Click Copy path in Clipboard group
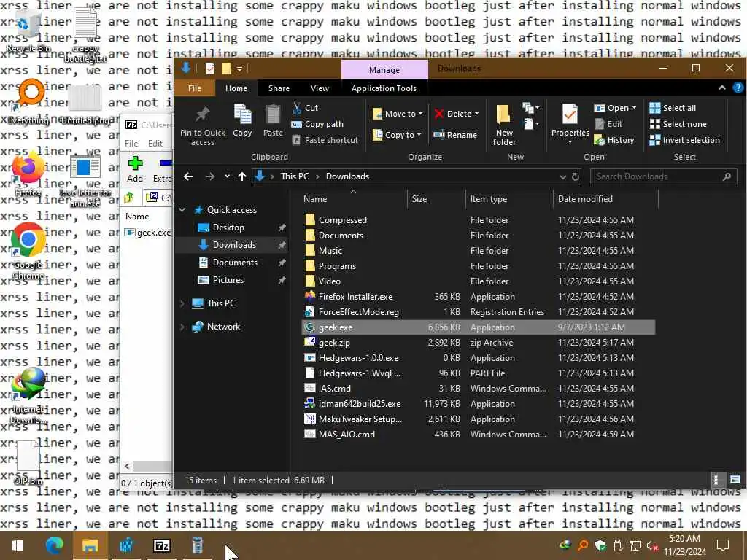The image size is (747, 560). point(317,124)
